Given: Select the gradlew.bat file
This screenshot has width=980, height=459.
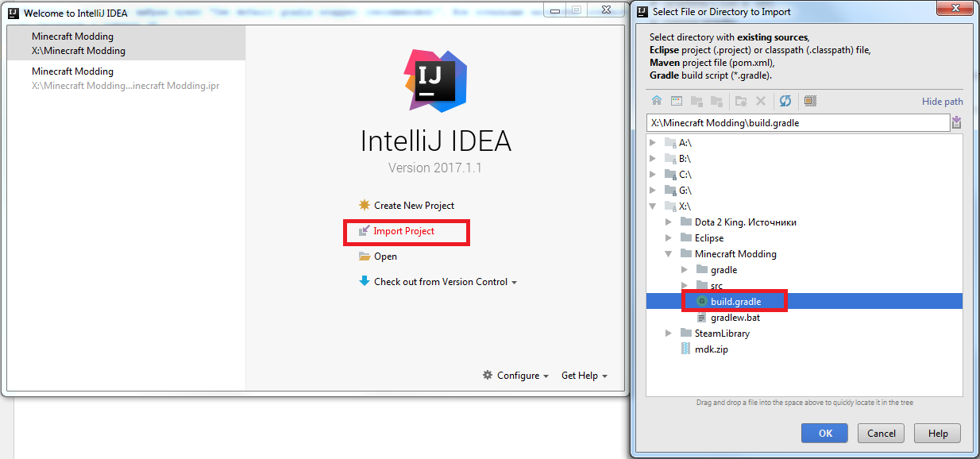Looking at the screenshot, I should coord(735,318).
